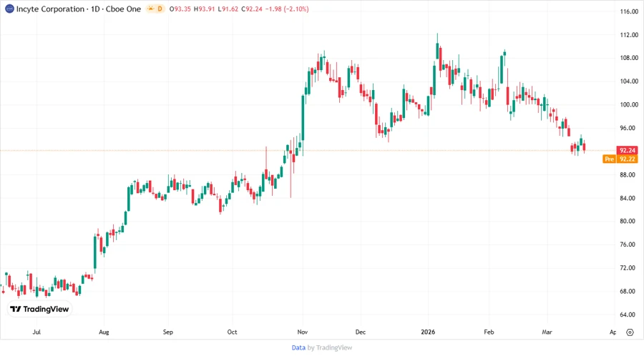Viewport: 644px width, 356px height.
Task: Click the Dec label on time axis
Action: click(360, 332)
